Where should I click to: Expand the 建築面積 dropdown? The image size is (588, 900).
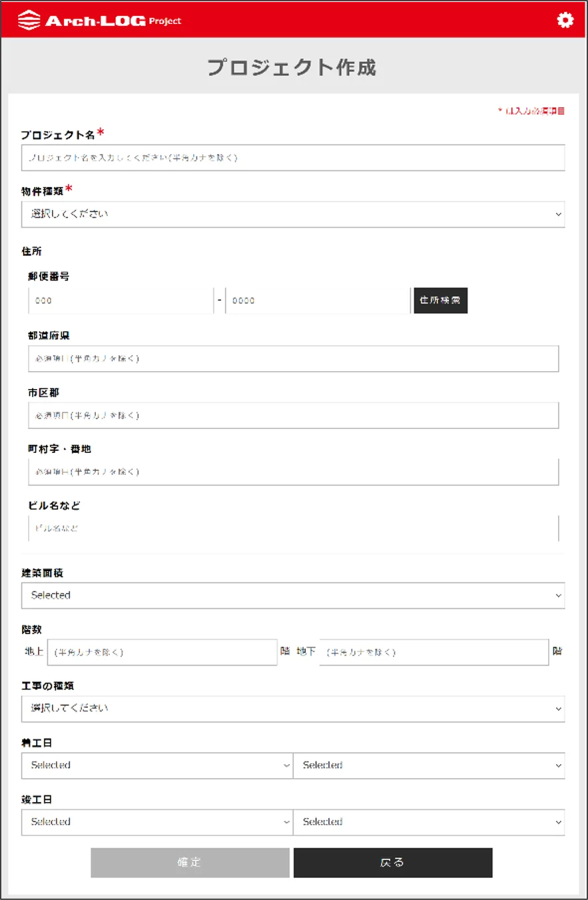point(293,596)
